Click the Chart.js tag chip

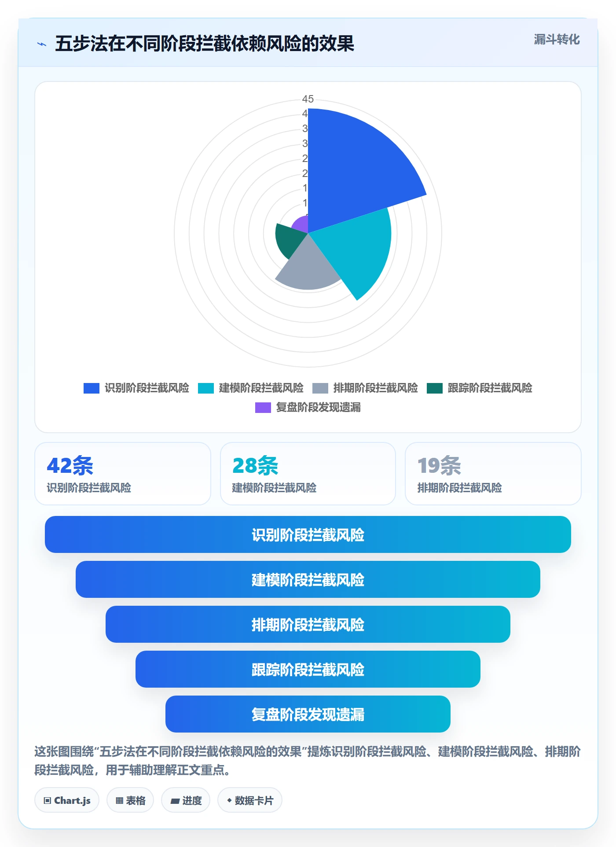tap(67, 800)
